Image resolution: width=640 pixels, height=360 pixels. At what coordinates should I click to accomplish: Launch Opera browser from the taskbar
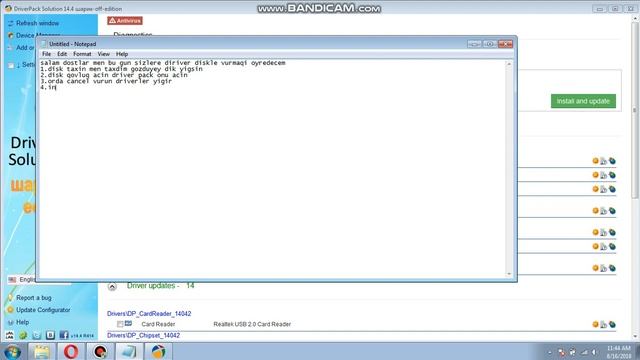point(71,351)
